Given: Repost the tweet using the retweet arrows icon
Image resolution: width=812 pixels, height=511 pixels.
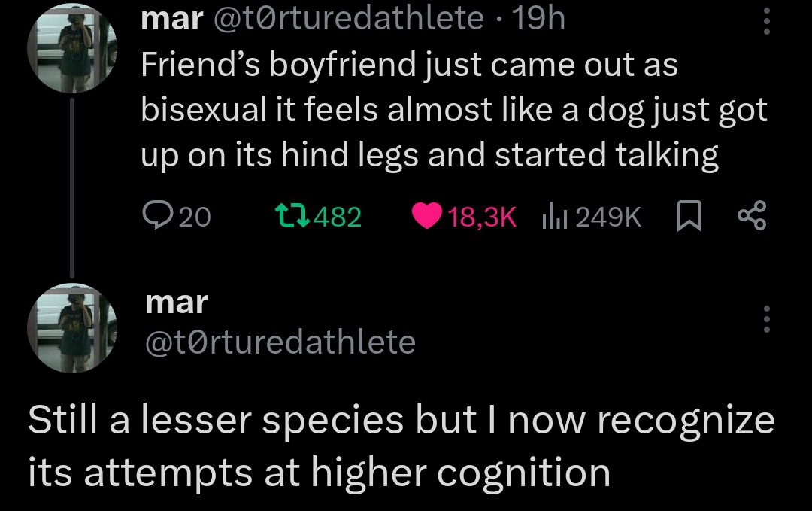Looking at the screenshot, I should (x=291, y=217).
